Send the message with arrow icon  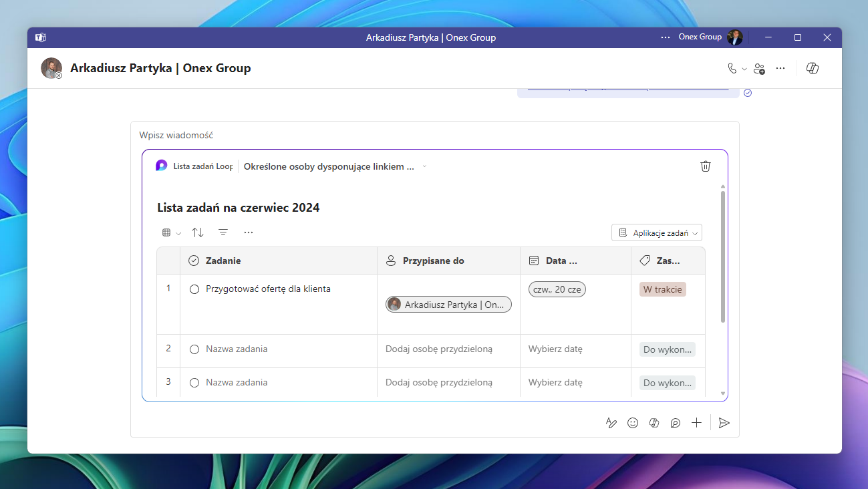coord(724,423)
